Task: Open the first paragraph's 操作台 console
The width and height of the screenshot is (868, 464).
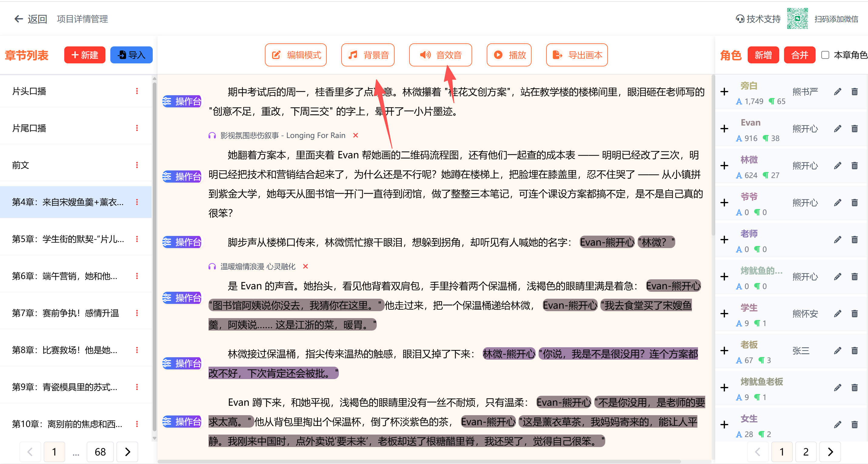Action: point(182,101)
